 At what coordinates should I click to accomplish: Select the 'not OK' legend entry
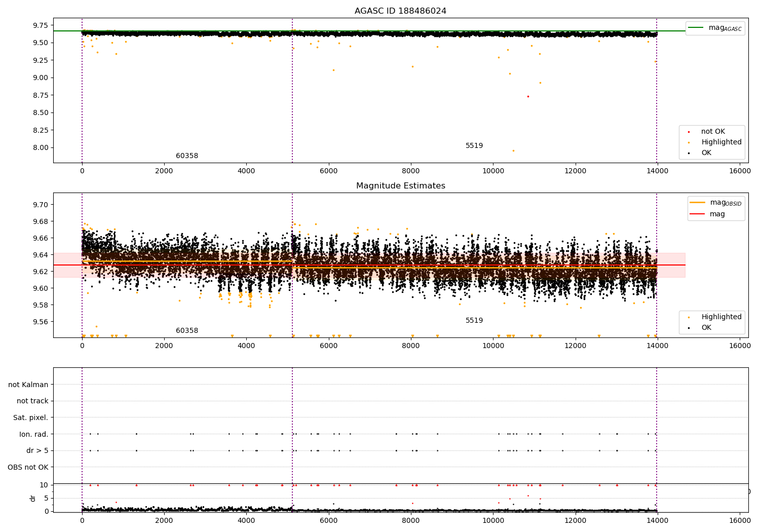pyautogui.click(x=713, y=132)
